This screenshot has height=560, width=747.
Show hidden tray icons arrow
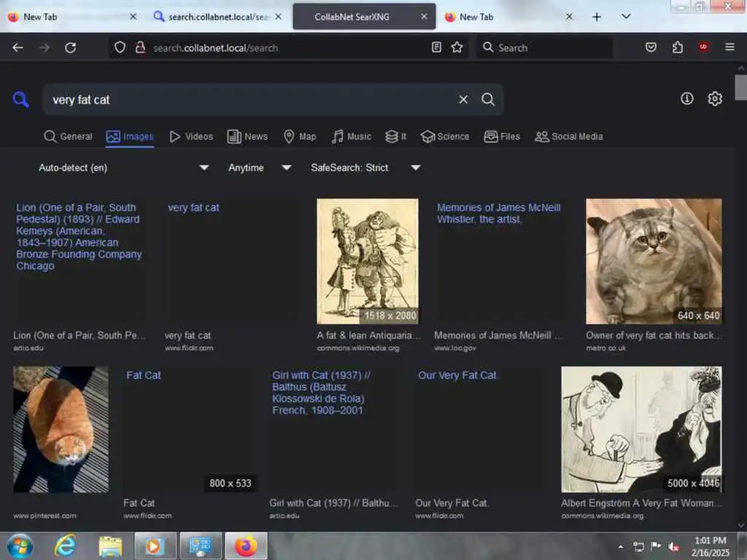[x=621, y=547]
